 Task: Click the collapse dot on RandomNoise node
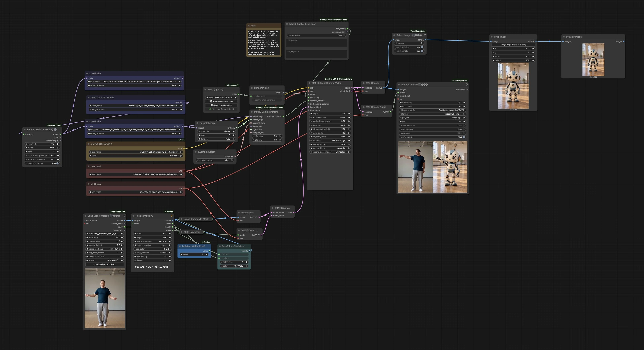click(x=252, y=88)
